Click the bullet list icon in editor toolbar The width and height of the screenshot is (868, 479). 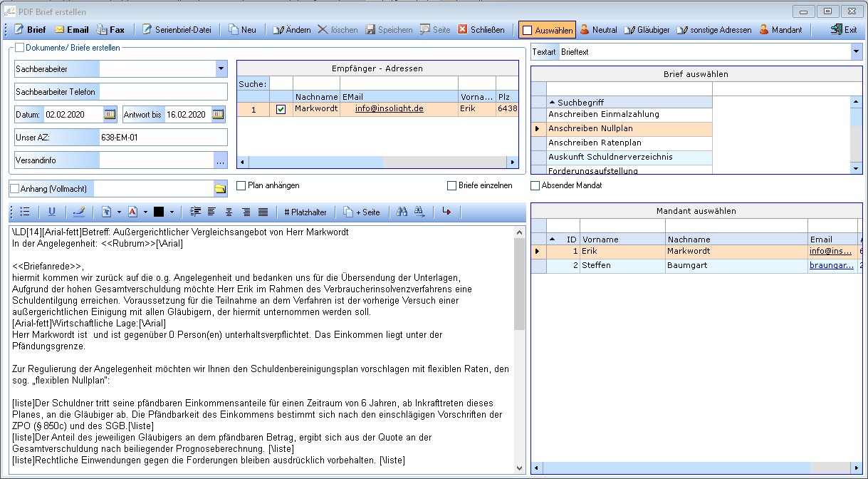pyautogui.click(x=25, y=212)
